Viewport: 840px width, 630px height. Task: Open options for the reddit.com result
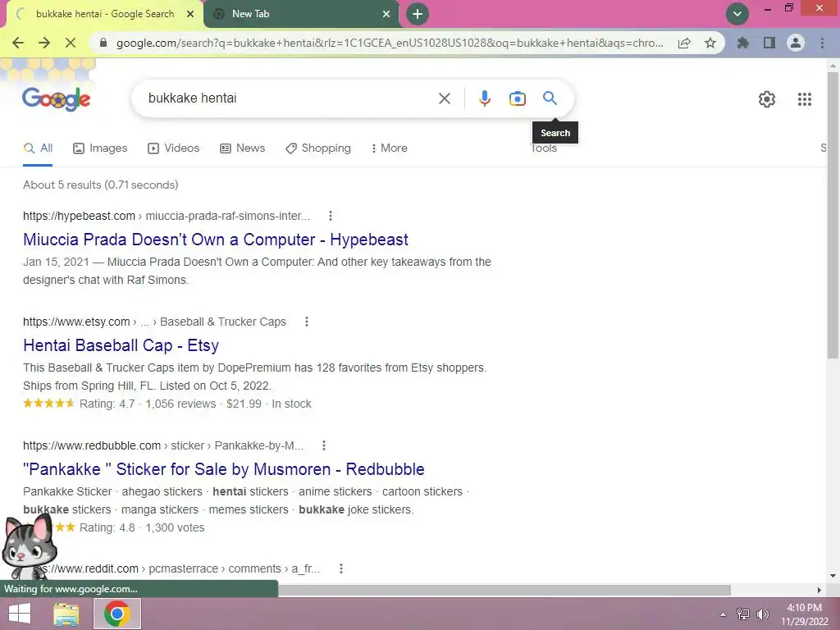pyautogui.click(x=341, y=569)
